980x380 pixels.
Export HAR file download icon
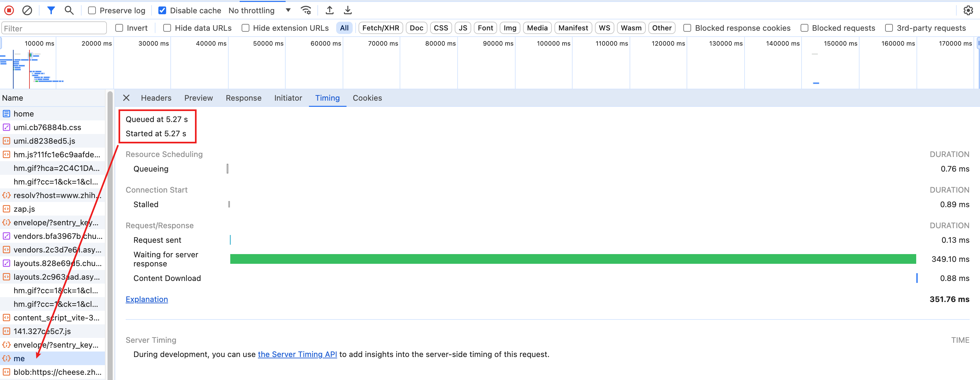click(347, 10)
